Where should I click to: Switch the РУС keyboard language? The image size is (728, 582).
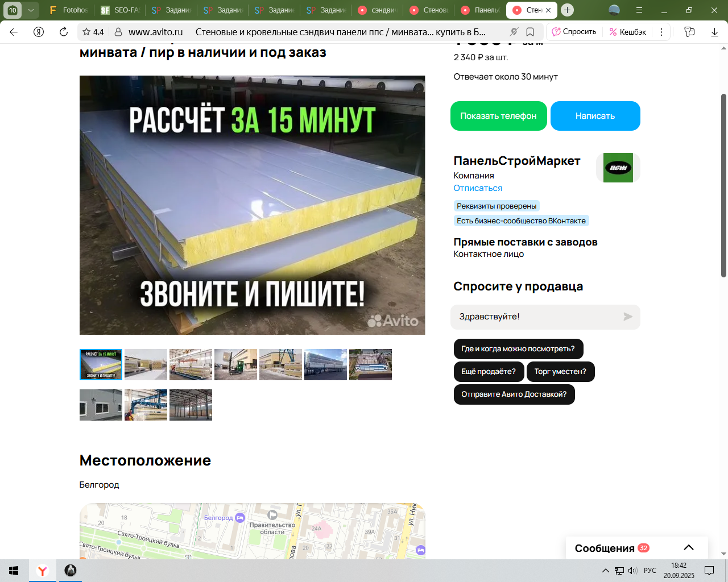(x=650, y=571)
